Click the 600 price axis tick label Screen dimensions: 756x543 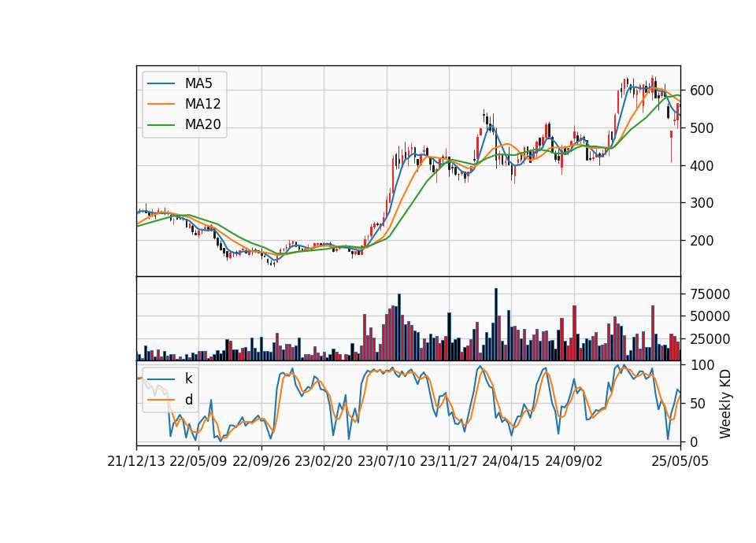(702, 90)
